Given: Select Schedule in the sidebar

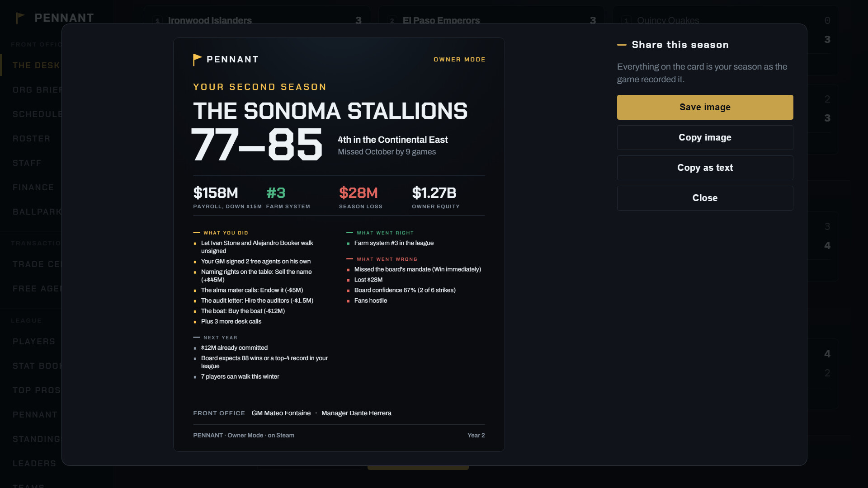Looking at the screenshot, I should pyautogui.click(x=37, y=114).
